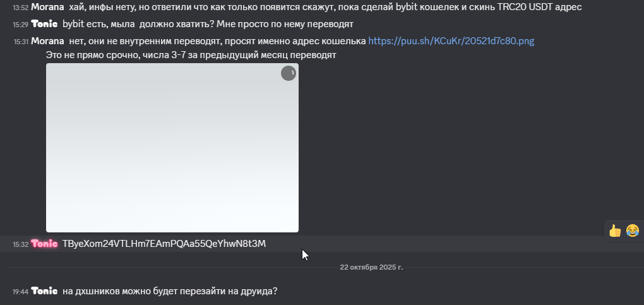
Task: Click the 15:31 message timestamp
Action: [21, 42]
